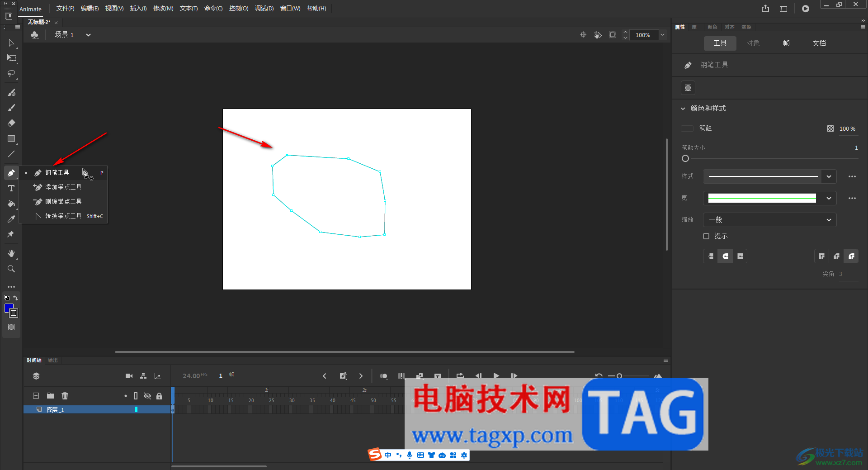Open the three-dots options beside 宽
The image size is (868, 470).
click(x=852, y=198)
